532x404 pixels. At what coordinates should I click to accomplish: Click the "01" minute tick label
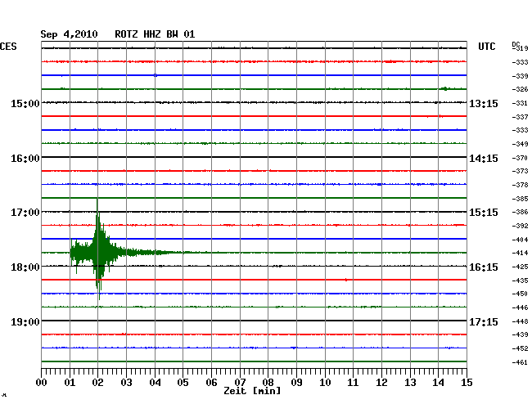[x=70, y=382]
